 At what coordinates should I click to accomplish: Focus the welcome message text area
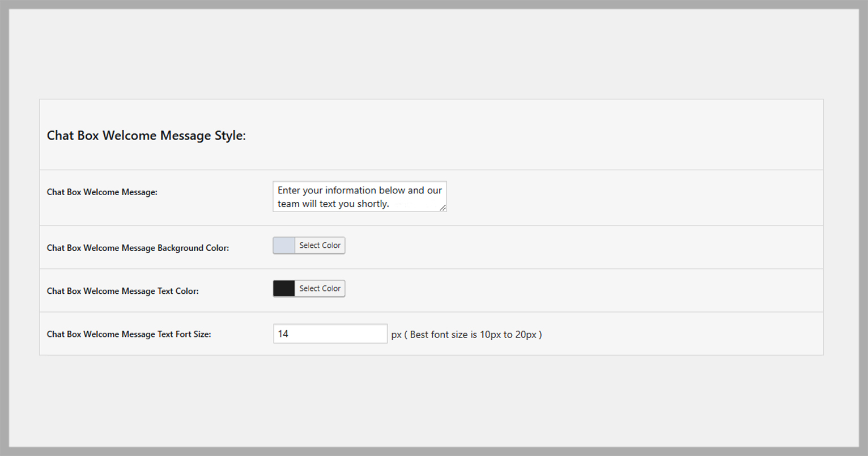(x=360, y=197)
